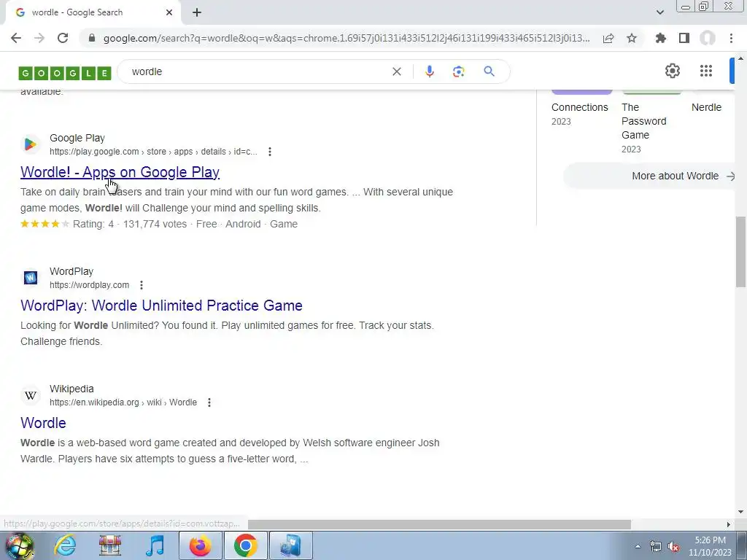
Task: Open the Extensions puzzle icon
Action: tap(661, 38)
